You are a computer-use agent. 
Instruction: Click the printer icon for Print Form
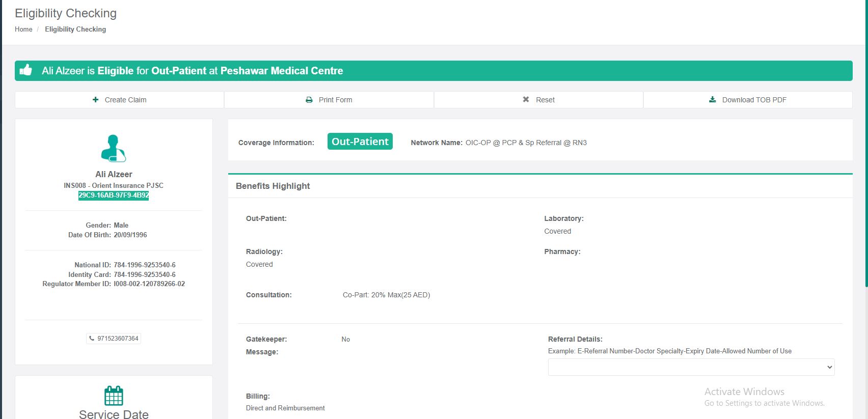click(x=309, y=100)
